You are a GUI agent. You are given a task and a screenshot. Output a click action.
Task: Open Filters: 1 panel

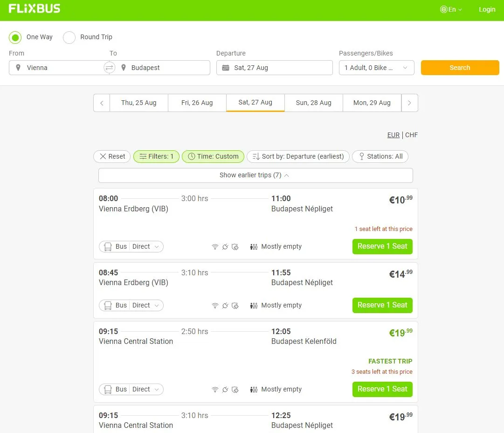point(156,156)
